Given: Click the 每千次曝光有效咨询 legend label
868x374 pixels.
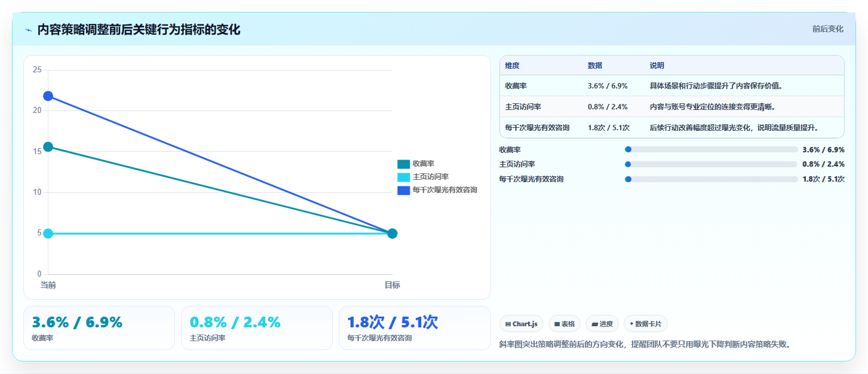Looking at the screenshot, I should click(x=444, y=190).
